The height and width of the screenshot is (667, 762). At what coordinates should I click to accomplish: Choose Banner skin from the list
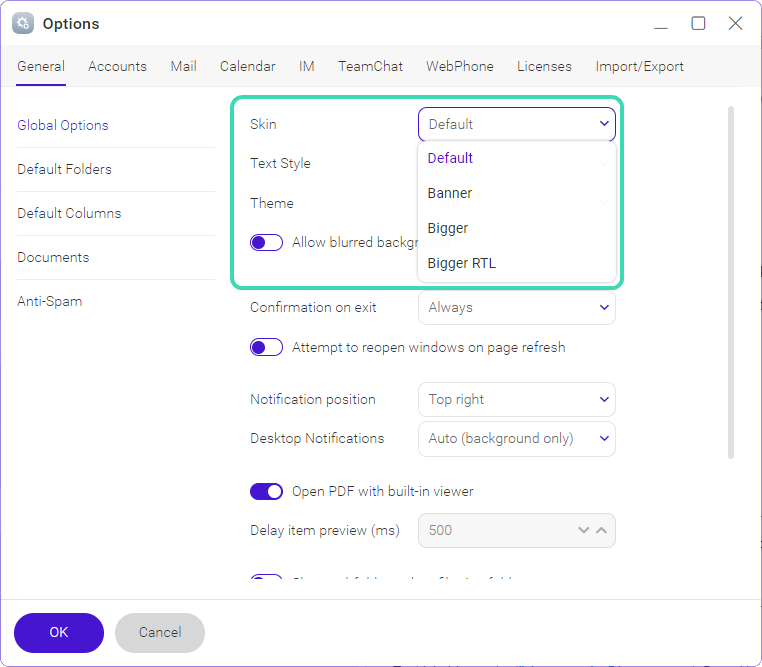pos(517,193)
